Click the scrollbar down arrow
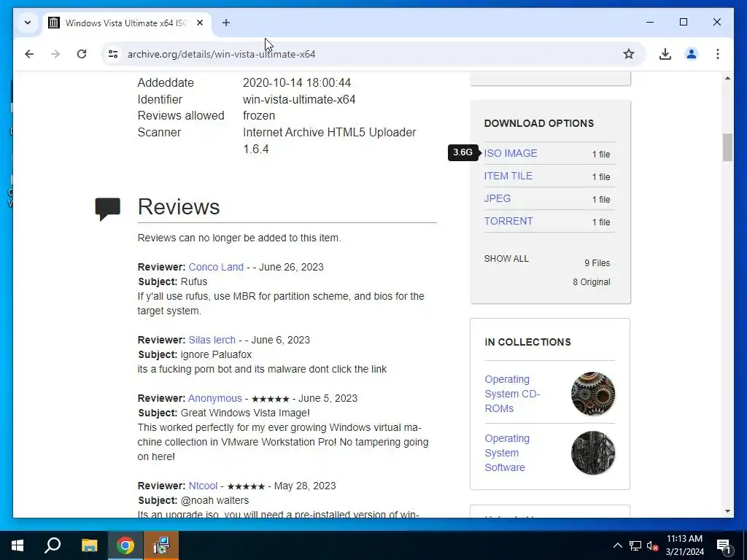Viewport: 747px width, 560px height. (727, 511)
